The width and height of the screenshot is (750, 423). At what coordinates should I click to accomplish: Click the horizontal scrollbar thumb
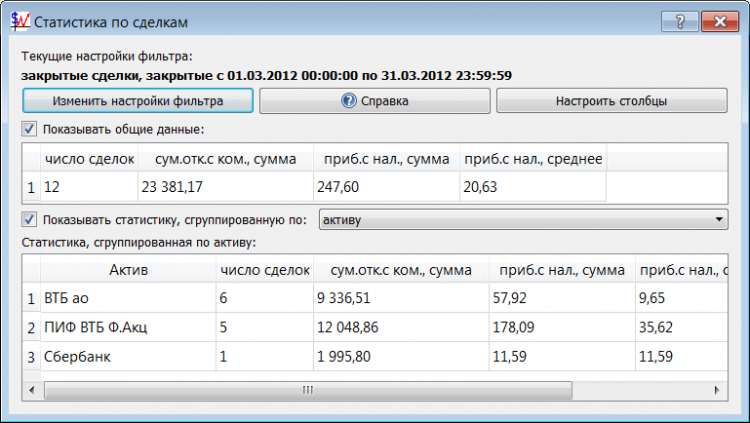tap(308, 390)
